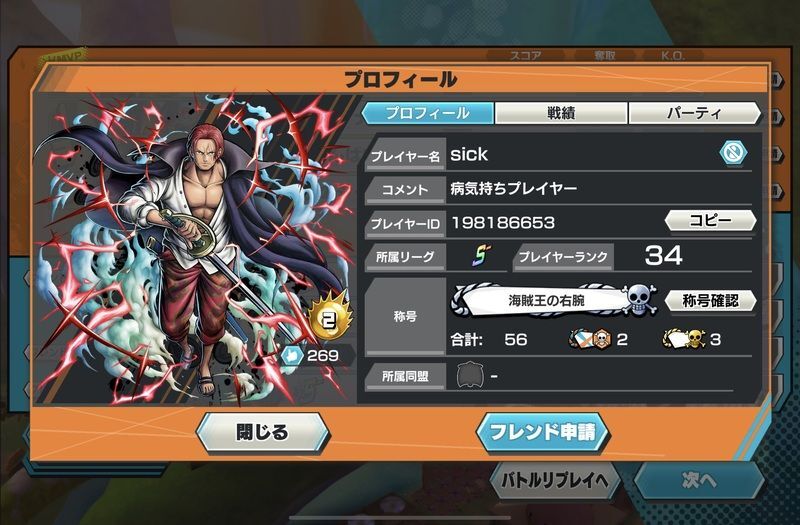
Task: Close the profile with 閉じる button
Action: (x=263, y=433)
